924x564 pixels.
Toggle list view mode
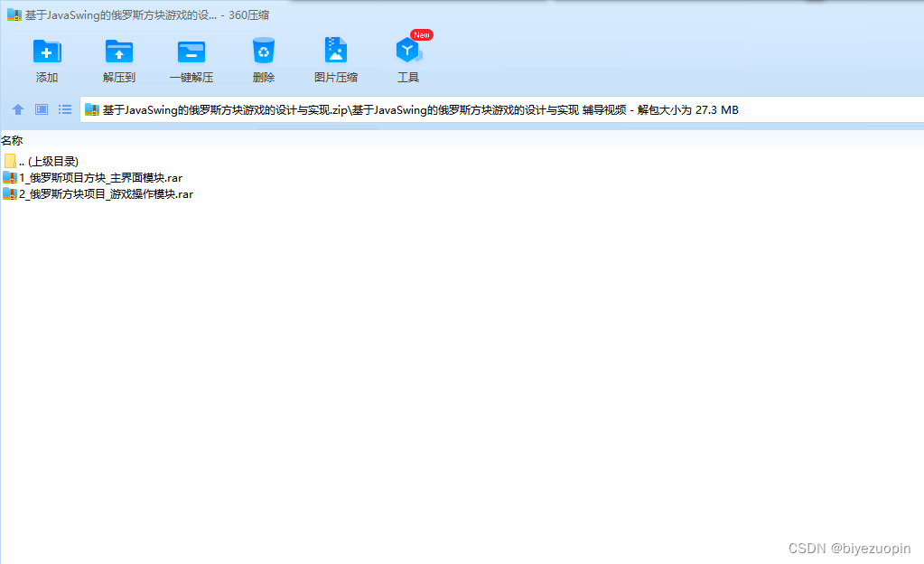[x=64, y=108]
